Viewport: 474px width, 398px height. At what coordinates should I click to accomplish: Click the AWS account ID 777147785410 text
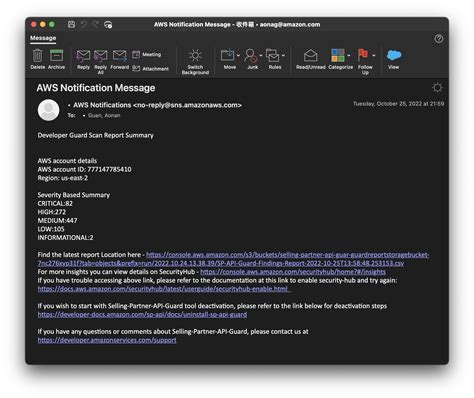pyautogui.click(x=84, y=169)
